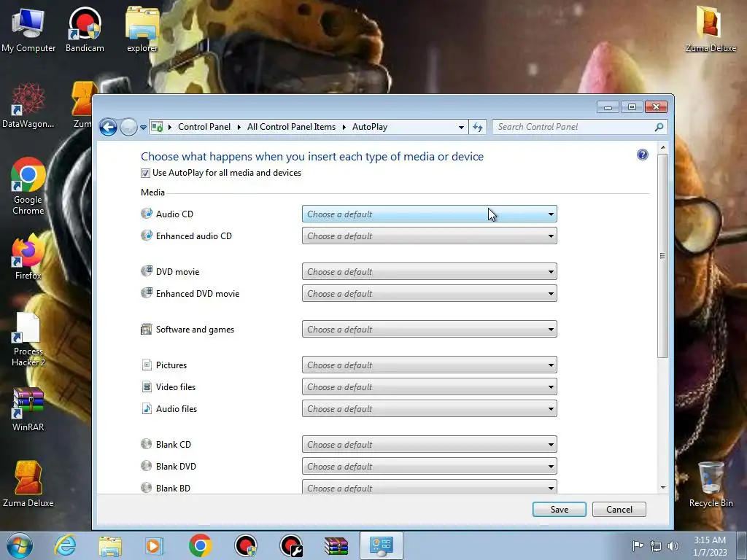The width and height of the screenshot is (747, 560).
Task: Click the Control Panel taskbar button
Action: [x=381, y=545]
